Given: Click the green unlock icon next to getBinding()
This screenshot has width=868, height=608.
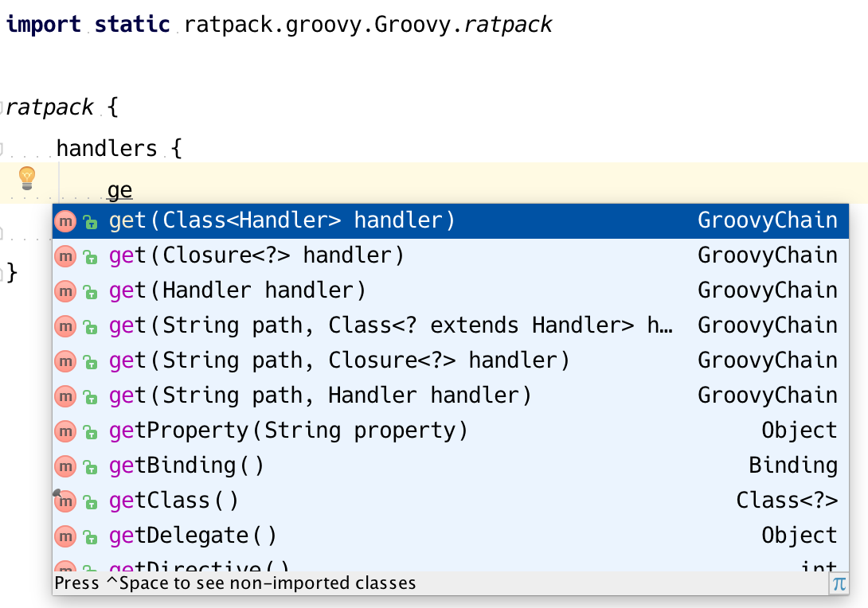Looking at the screenshot, I should coord(90,466).
